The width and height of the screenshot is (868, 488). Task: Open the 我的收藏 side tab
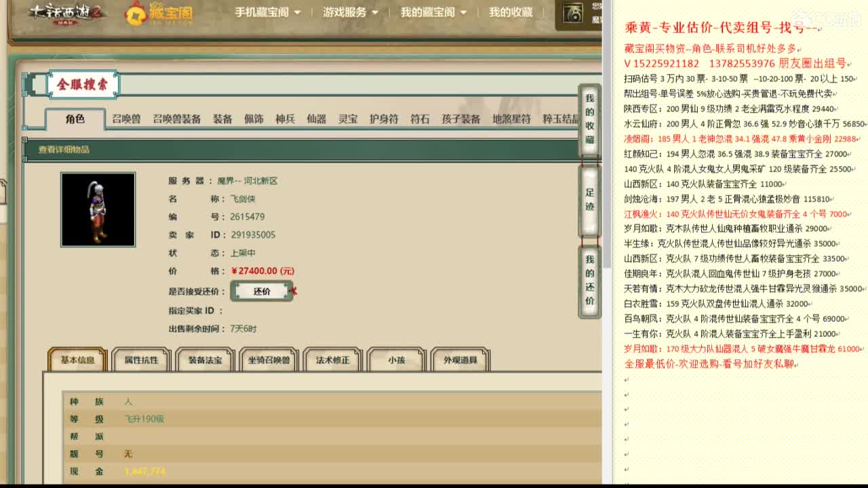590,121
